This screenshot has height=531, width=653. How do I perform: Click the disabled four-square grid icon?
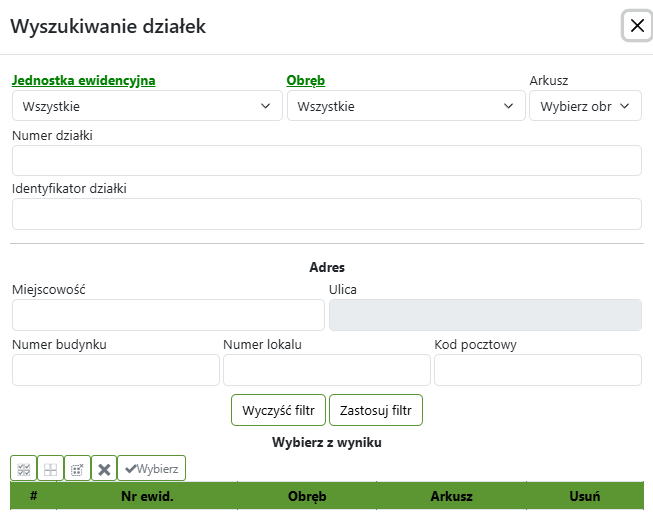[50, 468]
